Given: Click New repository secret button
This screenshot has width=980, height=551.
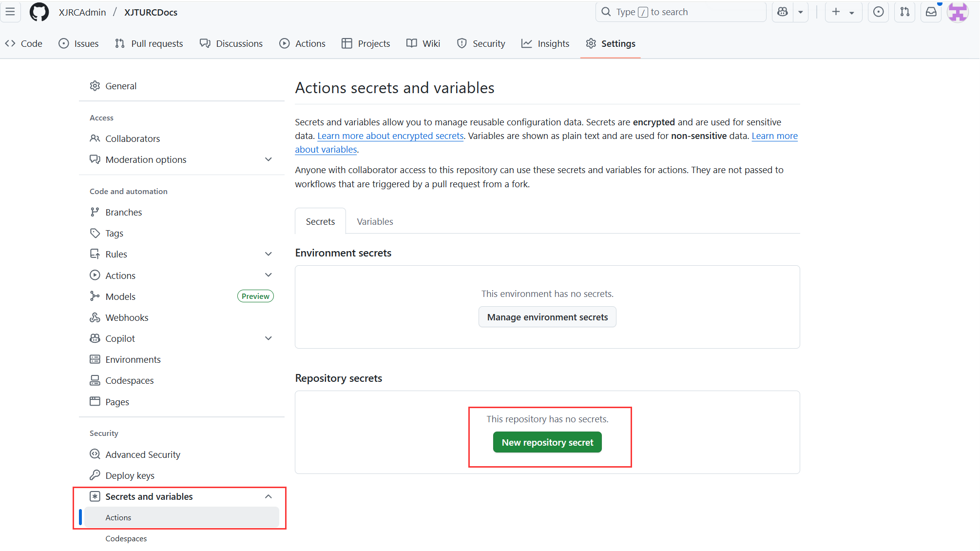Looking at the screenshot, I should (547, 442).
